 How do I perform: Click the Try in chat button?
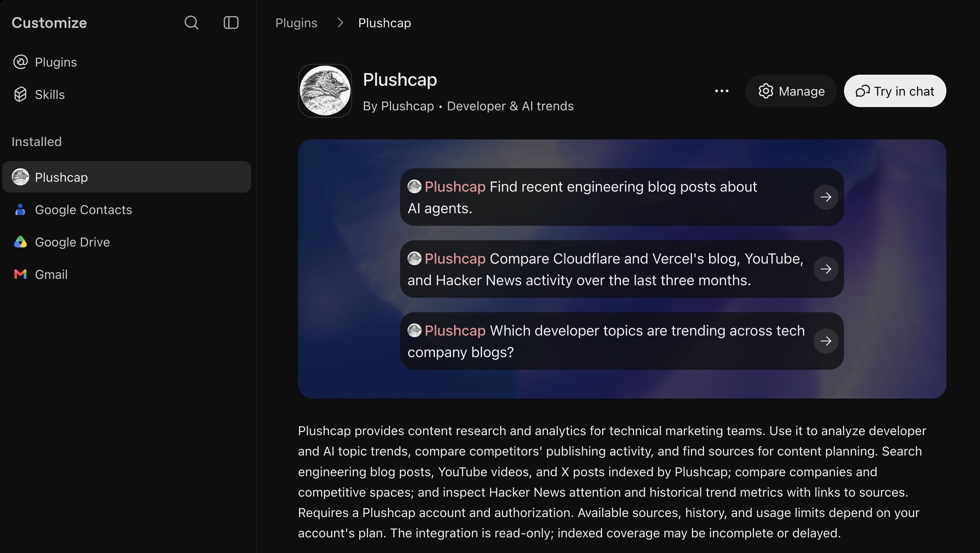tap(895, 91)
